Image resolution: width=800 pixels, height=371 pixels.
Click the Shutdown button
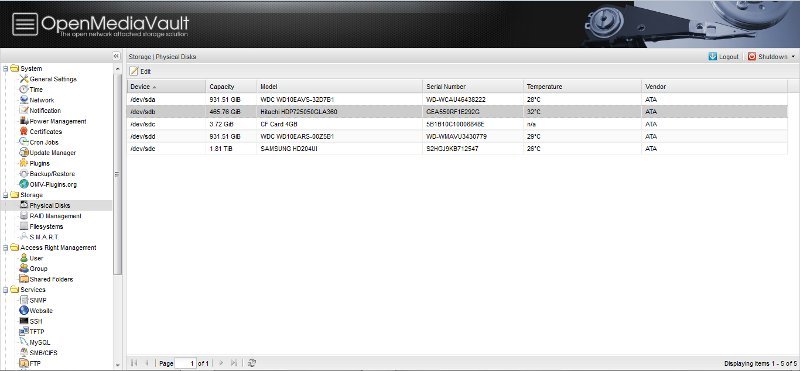coord(768,57)
